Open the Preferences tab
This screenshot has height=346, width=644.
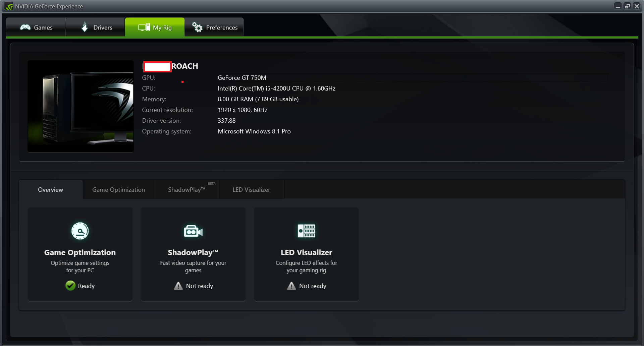(214, 27)
